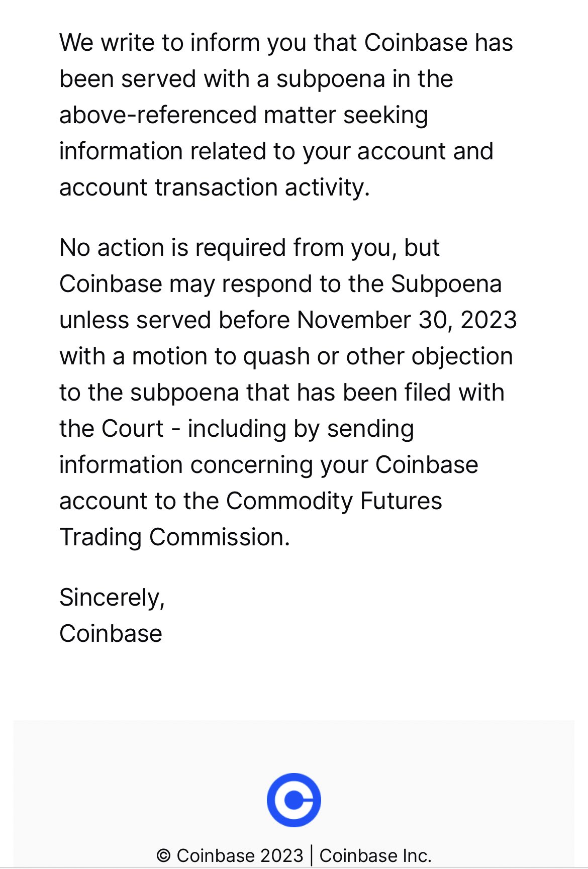Click the words "Commodity Futures"
The width and height of the screenshot is (588, 869).
click(x=334, y=501)
